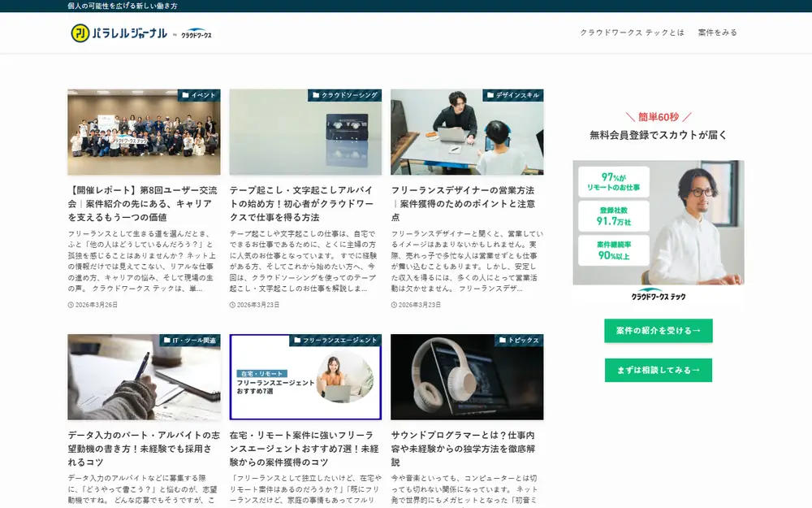Click the フリーランスエージェントおすすめ7選 thumbnail

coord(305,377)
